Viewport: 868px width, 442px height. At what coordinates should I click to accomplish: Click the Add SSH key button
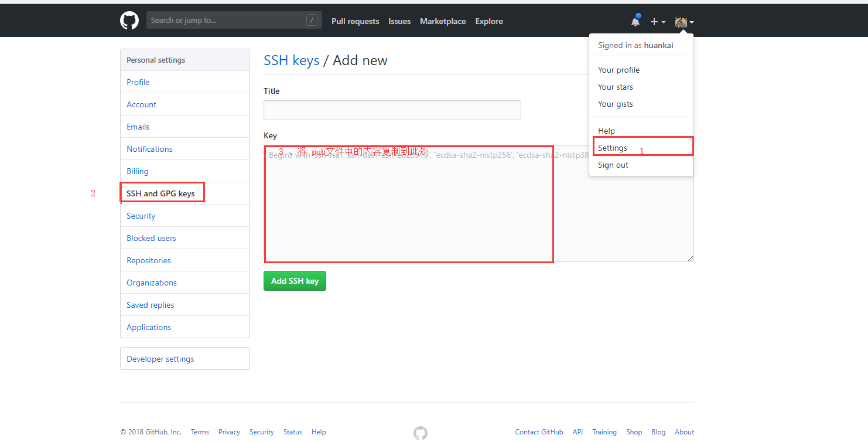(x=295, y=281)
